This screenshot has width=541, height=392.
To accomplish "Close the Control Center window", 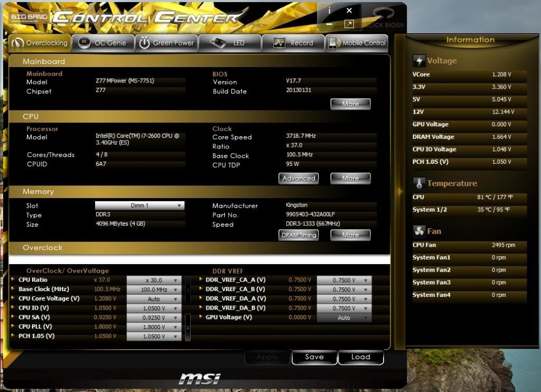I will (x=349, y=11).
